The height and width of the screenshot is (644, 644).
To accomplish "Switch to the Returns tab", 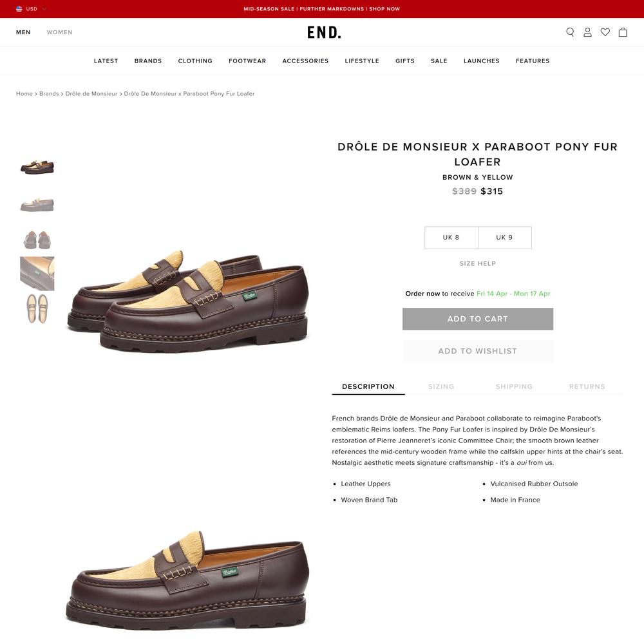I will (x=587, y=386).
